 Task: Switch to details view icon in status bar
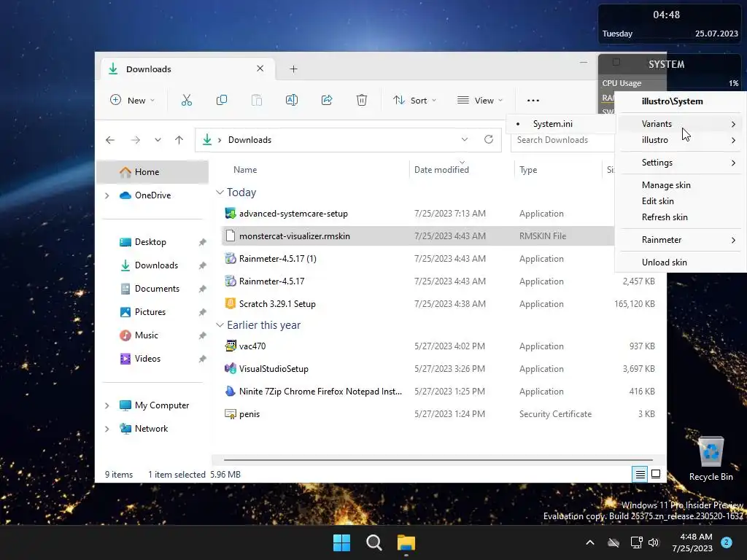tap(640, 474)
